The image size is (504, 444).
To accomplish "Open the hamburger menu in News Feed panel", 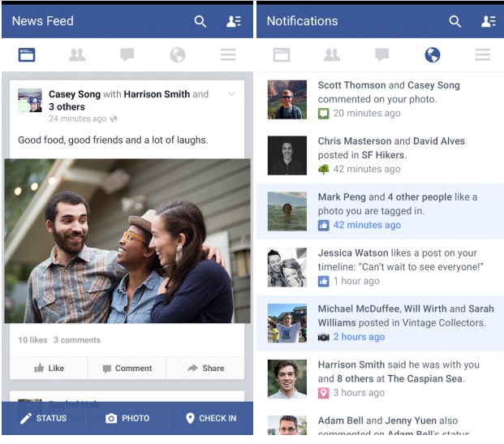I will [228, 55].
